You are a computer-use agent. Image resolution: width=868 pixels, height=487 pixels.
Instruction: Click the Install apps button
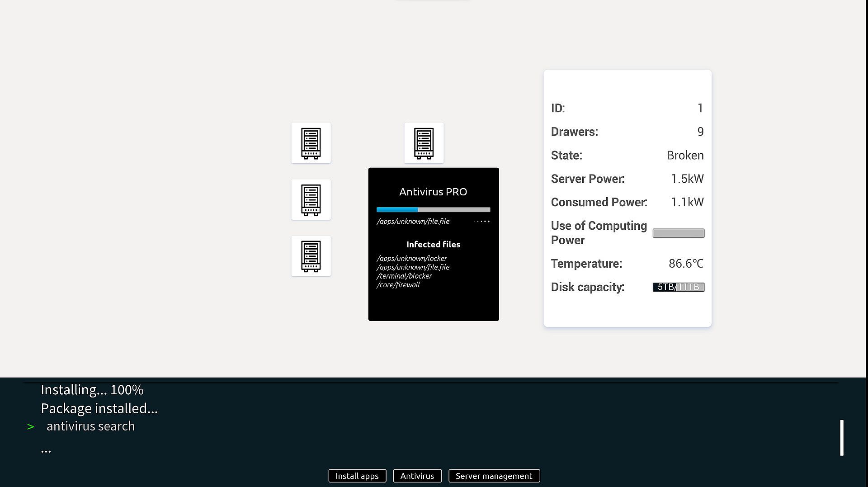click(357, 476)
